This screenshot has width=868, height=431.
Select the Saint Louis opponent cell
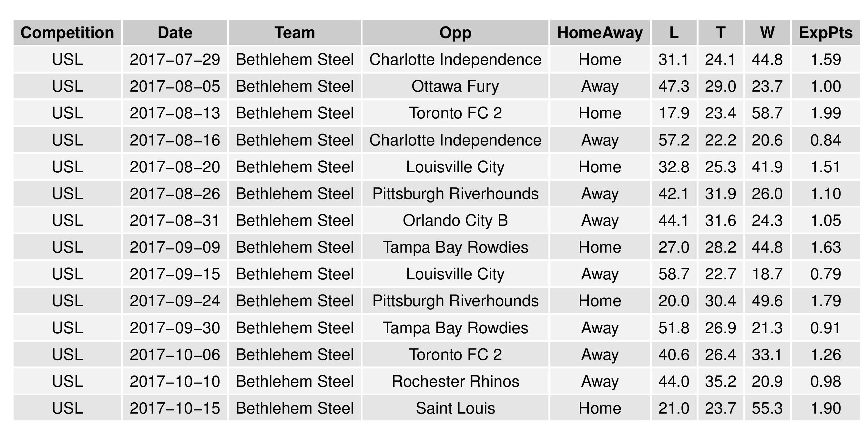coord(455,408)
